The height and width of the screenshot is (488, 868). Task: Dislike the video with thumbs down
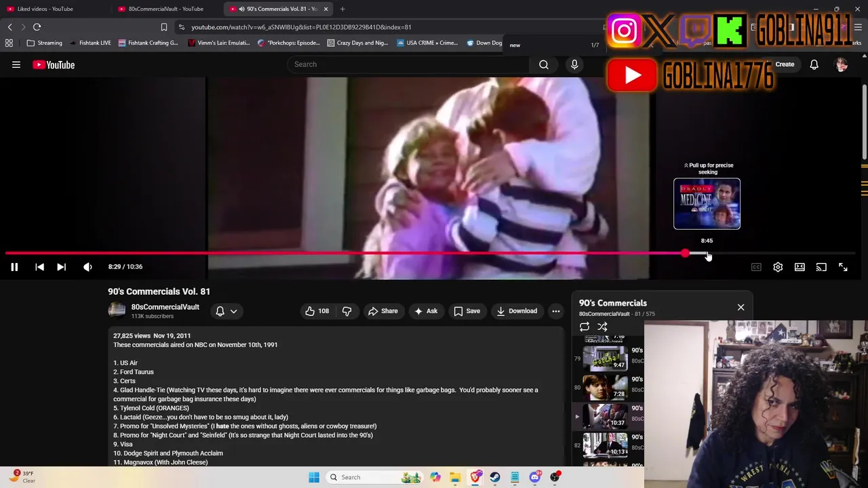[347, 311]
